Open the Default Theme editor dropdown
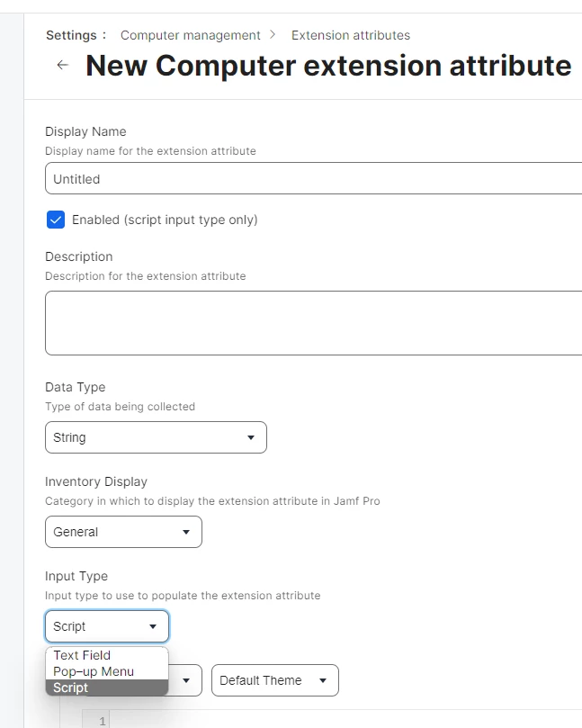The image size is (582, 728). click(x=273, y=680)
